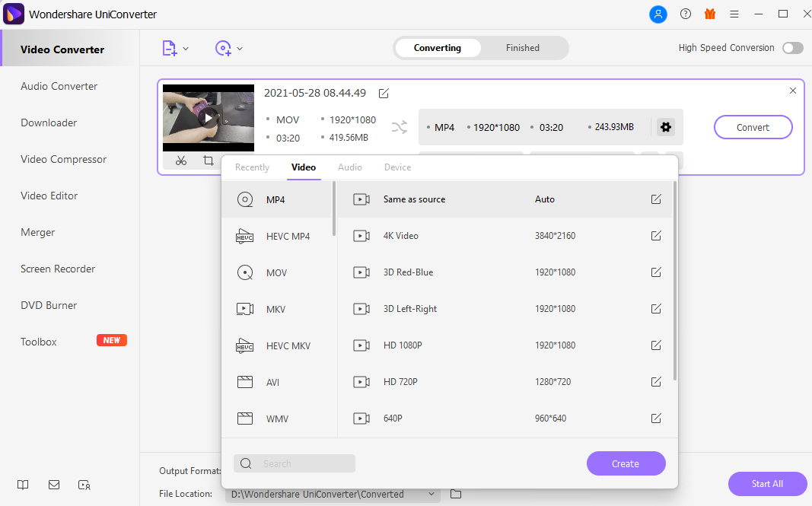Remove the video with the X button
This screenshot has width=812, height=506.
(793, 91)
